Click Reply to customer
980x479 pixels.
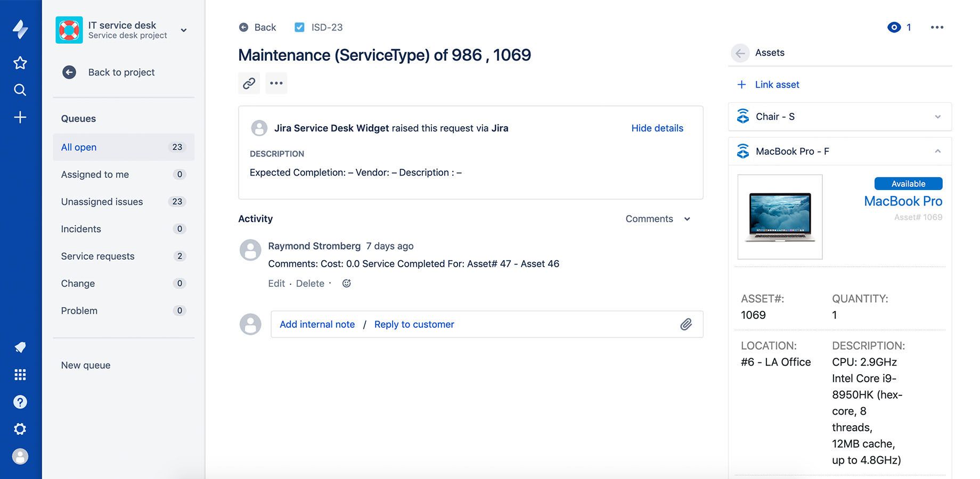point(414,324)
